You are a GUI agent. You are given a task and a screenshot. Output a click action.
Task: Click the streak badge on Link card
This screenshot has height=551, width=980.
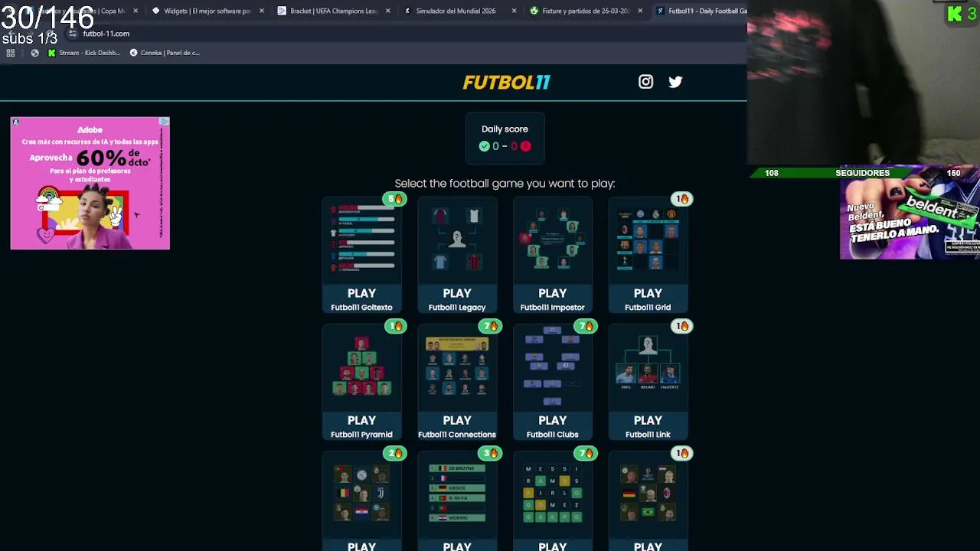[x=681, y=326]
